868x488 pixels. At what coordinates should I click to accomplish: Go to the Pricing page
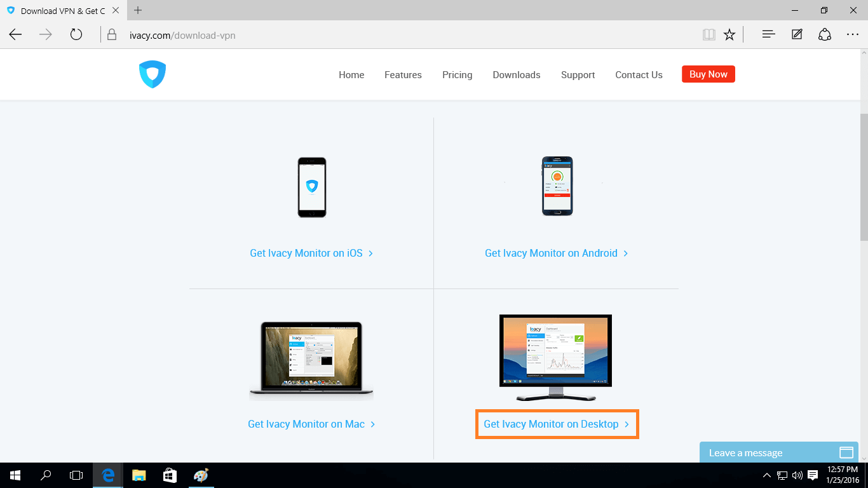(x=458, y=74)
